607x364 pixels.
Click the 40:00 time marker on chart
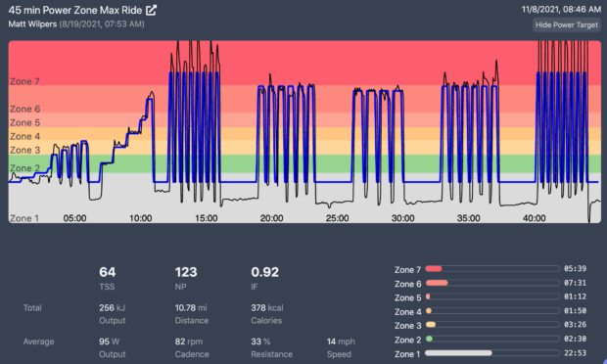535,218
